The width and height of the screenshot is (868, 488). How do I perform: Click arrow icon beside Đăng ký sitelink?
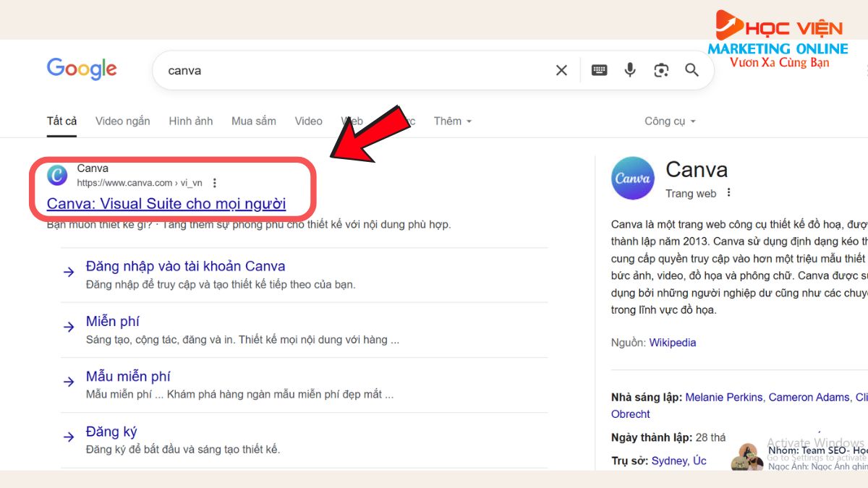pos(69,437)
